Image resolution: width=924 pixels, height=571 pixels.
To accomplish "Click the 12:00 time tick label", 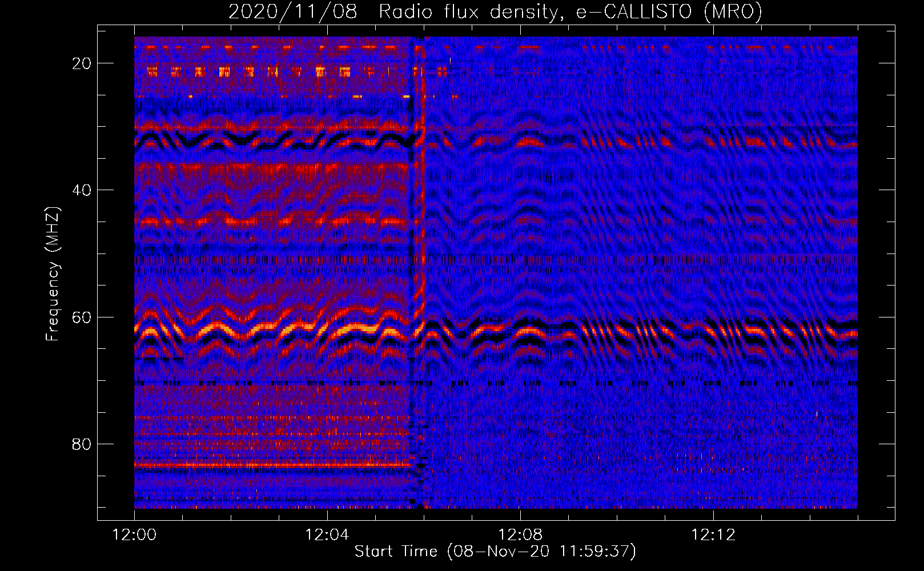I will 135,535.
